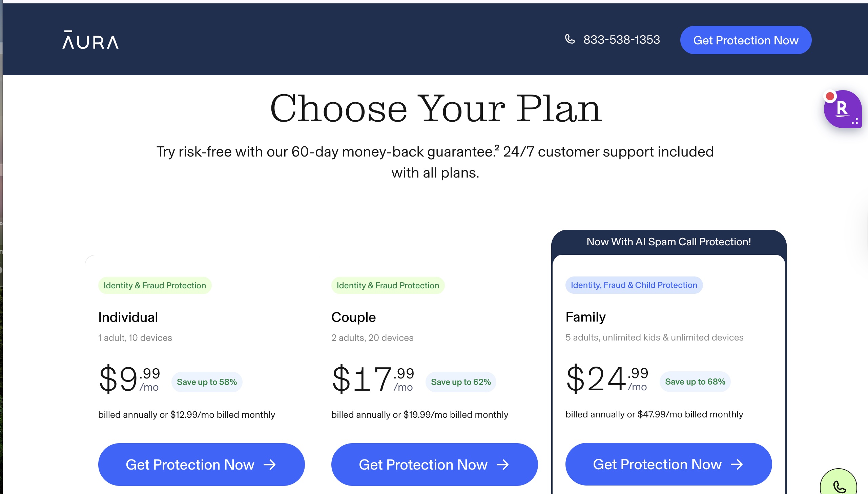Click the Identity, Fraud & Child Protection tag

tap(634, 285)
